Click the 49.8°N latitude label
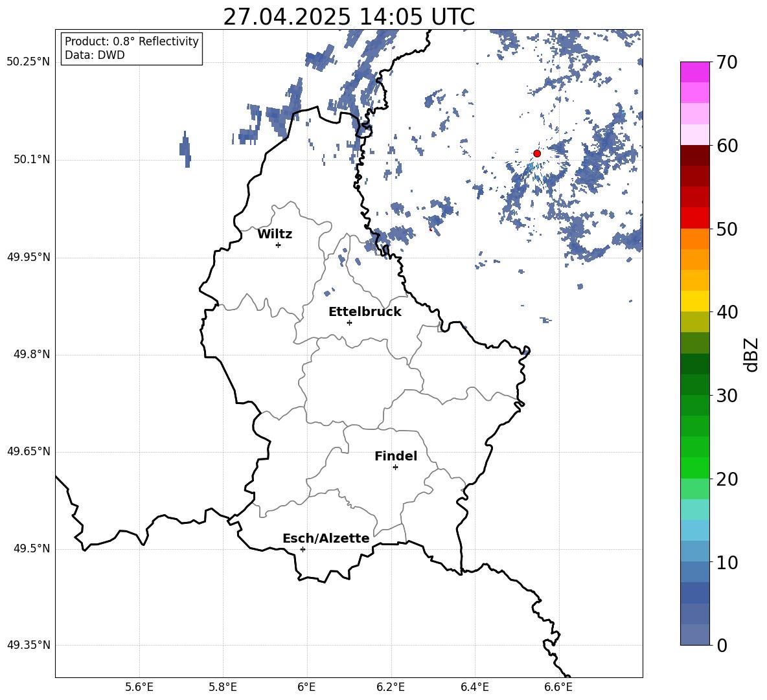Viewport: 767px width, 700px height. tap(32, 354)
